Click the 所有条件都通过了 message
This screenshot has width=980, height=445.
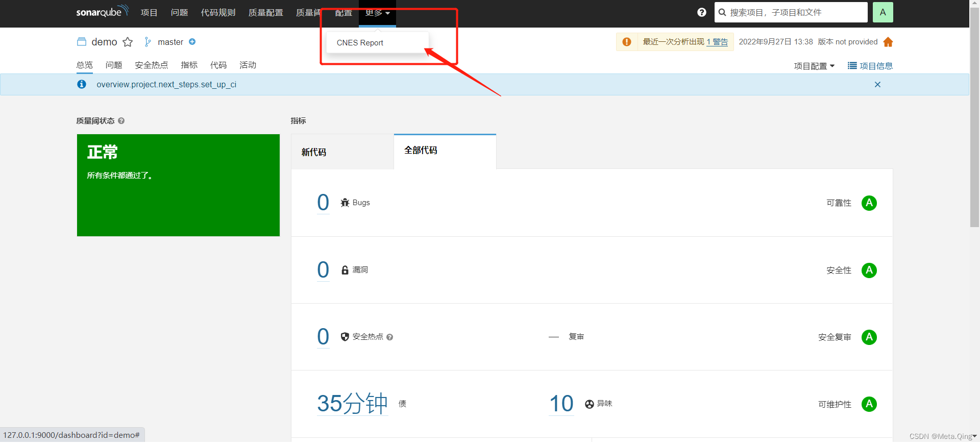coord(119,176)
